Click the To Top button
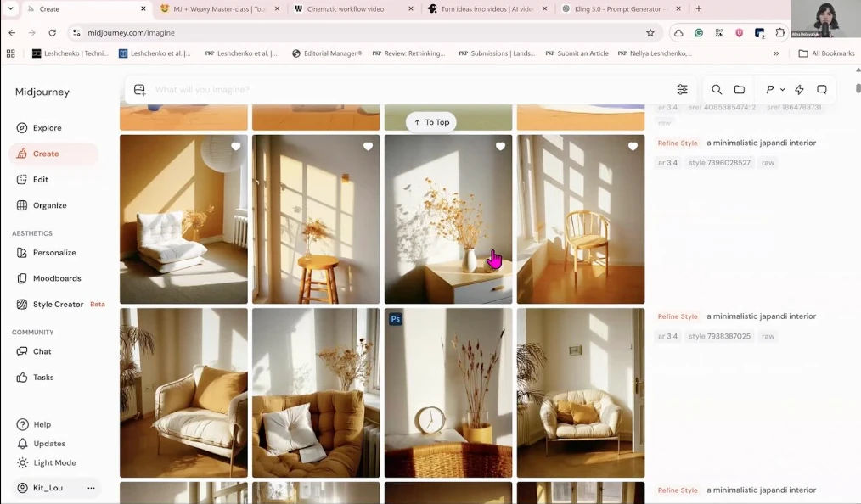 point(431,122)
